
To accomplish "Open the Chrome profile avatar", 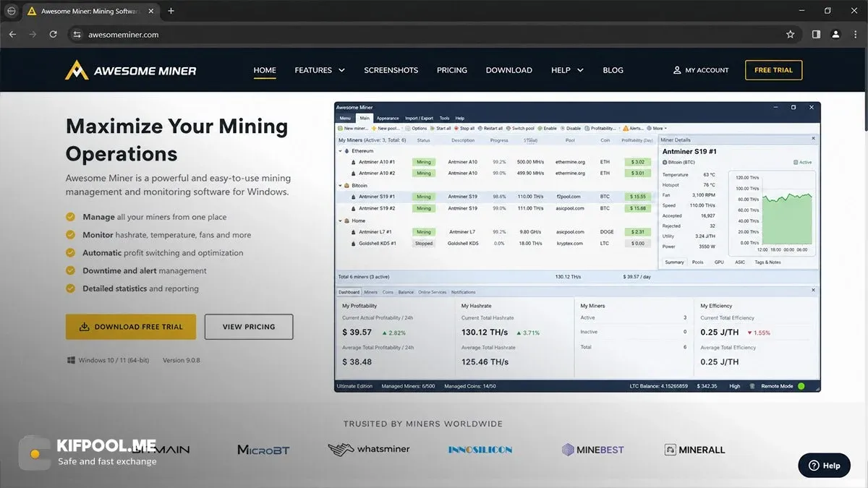I will coord(835,34).
